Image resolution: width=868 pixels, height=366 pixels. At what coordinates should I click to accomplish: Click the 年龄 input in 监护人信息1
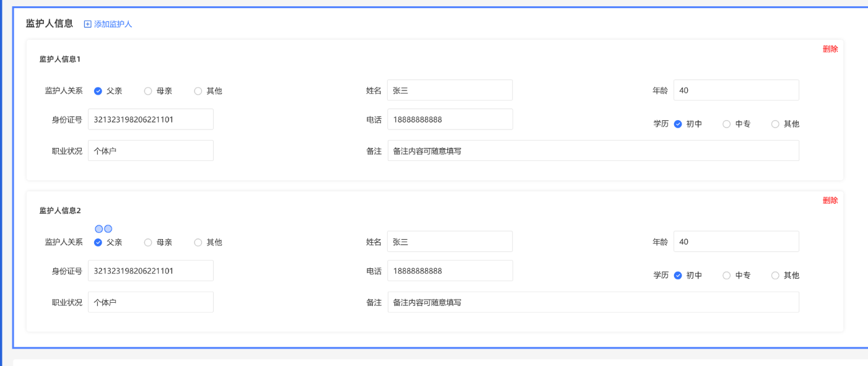pyautogui.click(x=736, y=90)
